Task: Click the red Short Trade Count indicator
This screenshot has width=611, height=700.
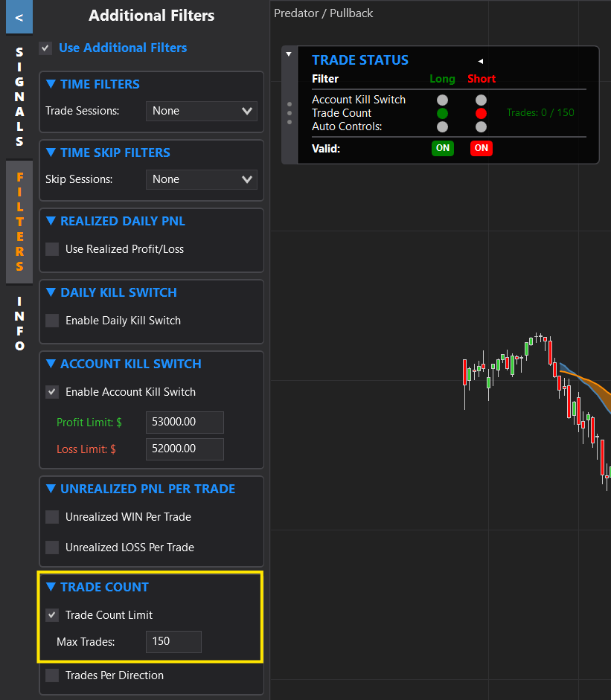Action: (x=482, y=113)
